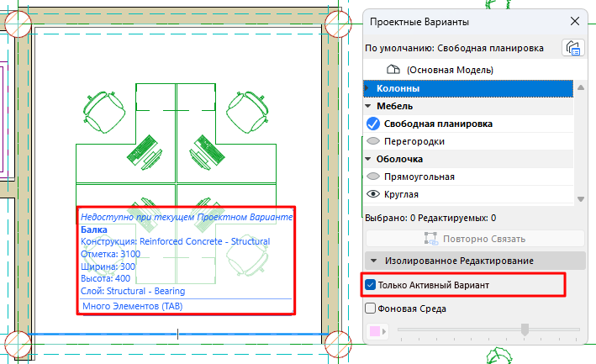Collapse the Изолированное Редактирование section
The height and width of the screenshot is (364, 596).
(x=373, y=261)
